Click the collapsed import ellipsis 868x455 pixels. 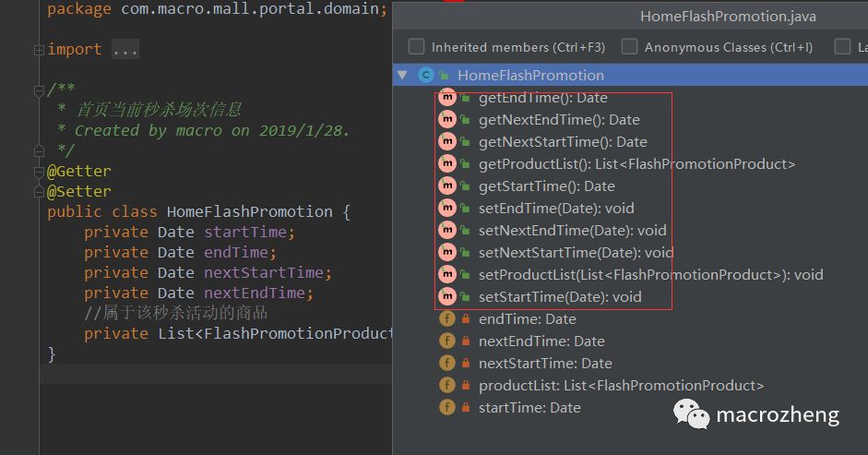click(x=125, y=50)
